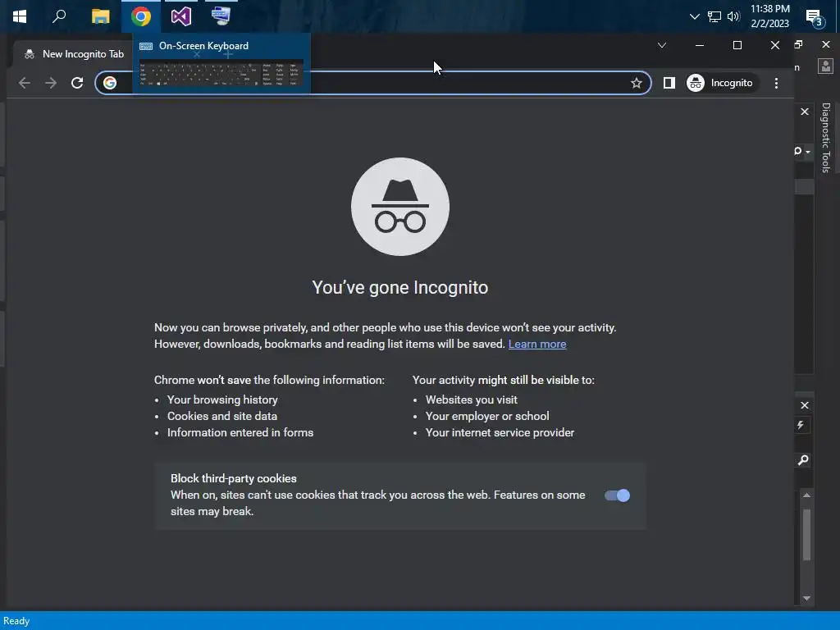Click the Google icon in address bar
The image size is (840, 630).
(x=110, y=83)
